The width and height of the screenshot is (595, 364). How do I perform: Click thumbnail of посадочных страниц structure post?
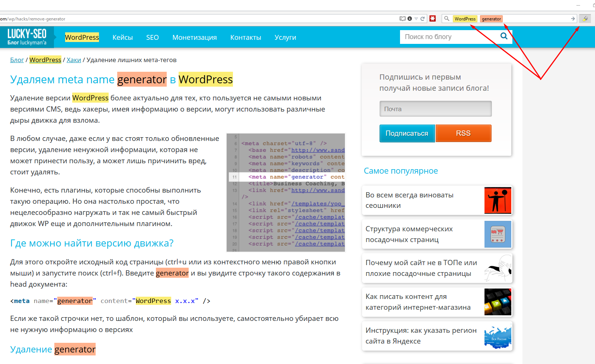498,234
